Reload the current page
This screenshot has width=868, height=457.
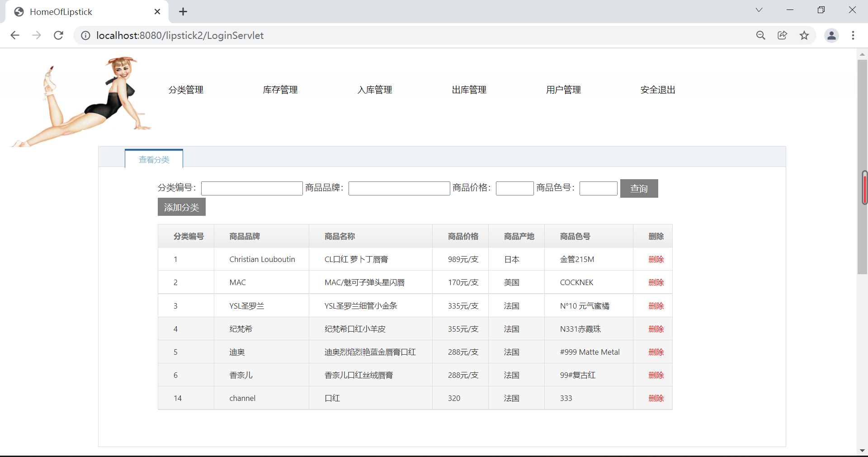pos(58,35)
